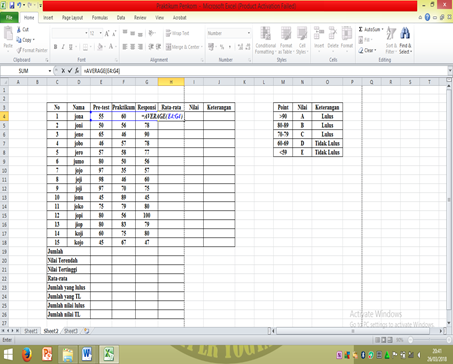Click Merge & Center button
The width and height of the screenshot is (453, 364).
pos(183,47)
